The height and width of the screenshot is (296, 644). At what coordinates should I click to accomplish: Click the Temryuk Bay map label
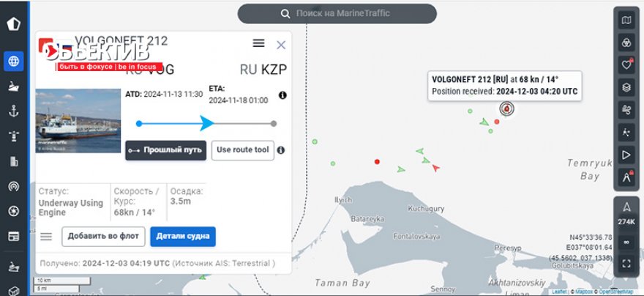click(589, 169)
